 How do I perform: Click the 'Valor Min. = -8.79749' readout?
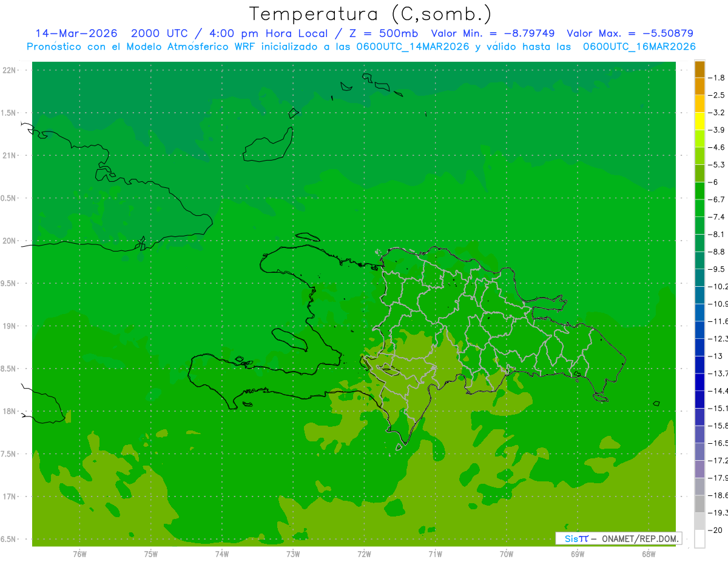pyautogui.click(x=493, y=33)
